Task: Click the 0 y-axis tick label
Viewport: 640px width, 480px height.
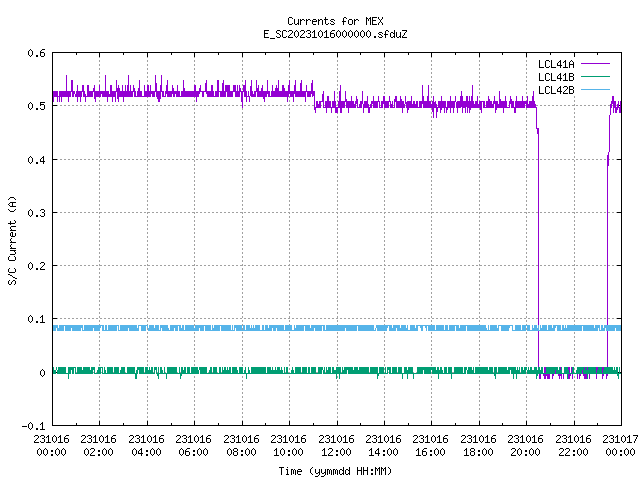Action: (42, 373)
